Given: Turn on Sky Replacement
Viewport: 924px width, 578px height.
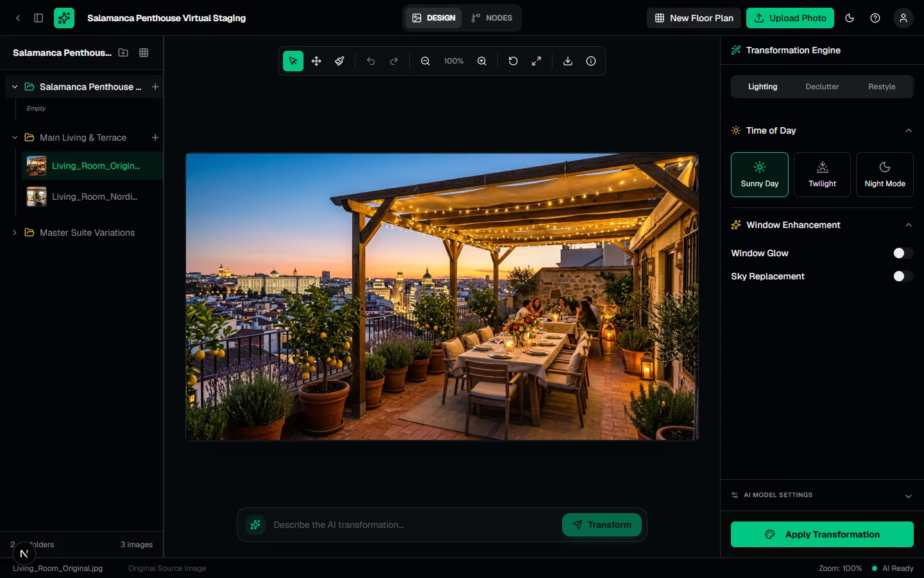Looking at the screenshot, I should pos(903,276).
